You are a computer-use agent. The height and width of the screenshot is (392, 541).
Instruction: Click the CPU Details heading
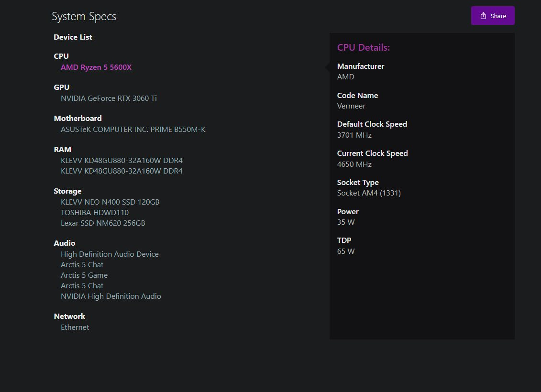pyautogui.click(x=364, y=47)
